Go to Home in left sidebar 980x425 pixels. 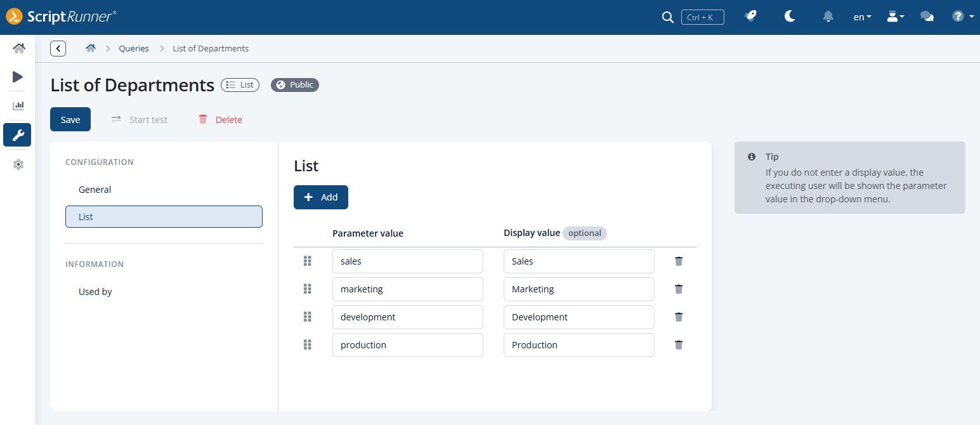point(18,48)
